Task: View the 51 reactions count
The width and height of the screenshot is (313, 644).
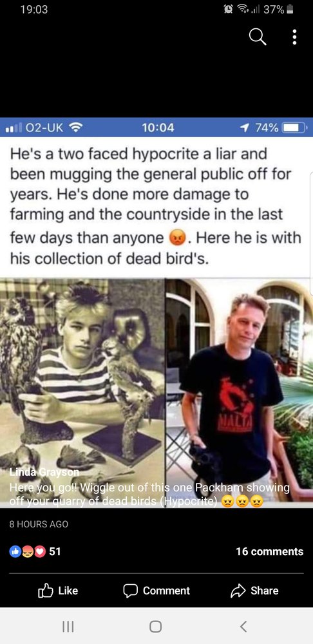Action: coord(55,551)
